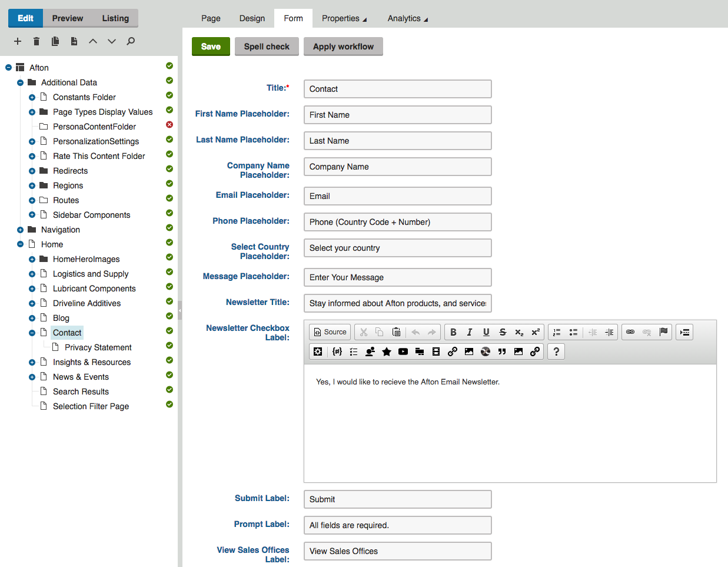Expand the Navigation folder node
This screenshot has width=728, height=567.
tap(20, 230)
